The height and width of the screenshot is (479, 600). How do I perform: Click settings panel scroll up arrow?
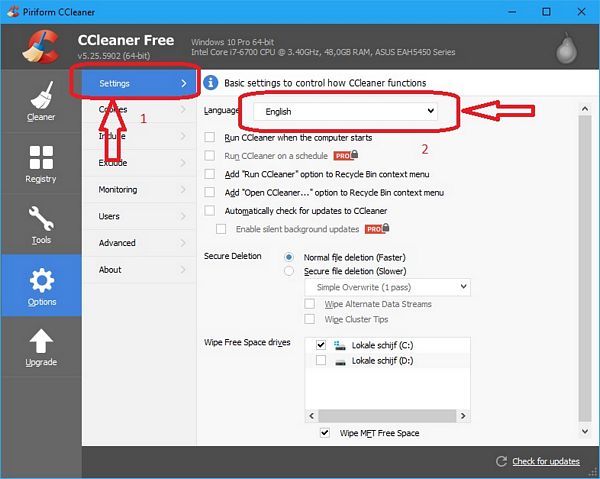tap(585, 109)
